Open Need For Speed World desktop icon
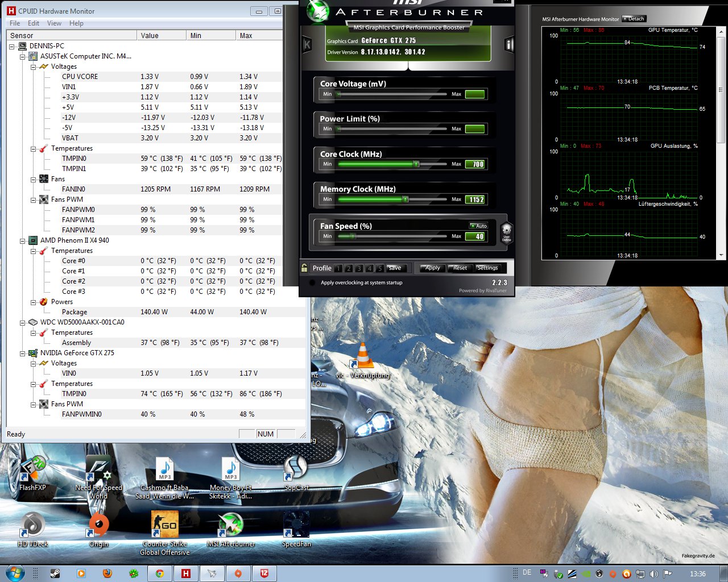The width and height of the screenshot is (728, 582). [98, 477]
